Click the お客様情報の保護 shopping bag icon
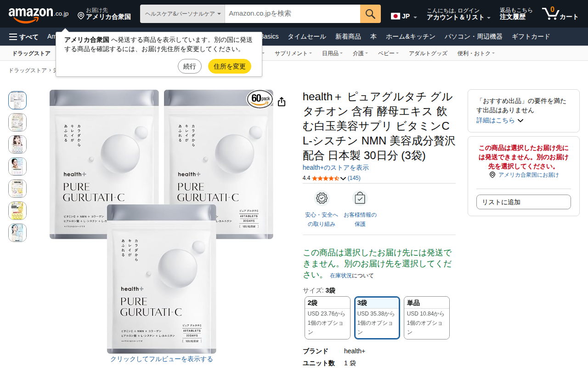This screenshot has height=368, width=588. coord(360,198)
